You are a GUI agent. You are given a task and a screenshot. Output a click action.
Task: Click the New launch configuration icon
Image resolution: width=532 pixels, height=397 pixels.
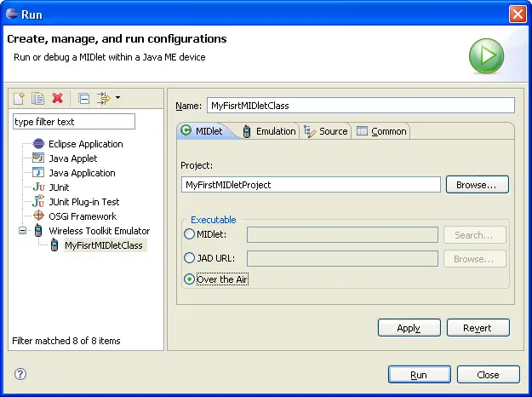(x=20, y=99)
